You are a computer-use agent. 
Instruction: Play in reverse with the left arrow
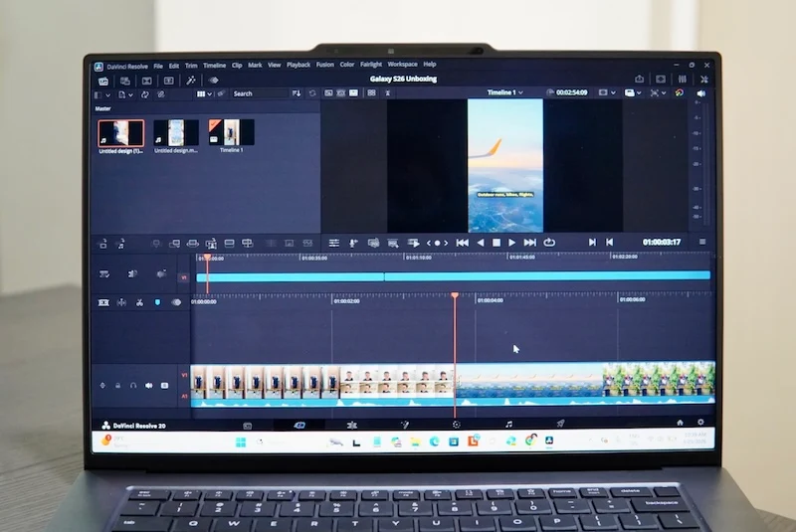coord(481,243)
